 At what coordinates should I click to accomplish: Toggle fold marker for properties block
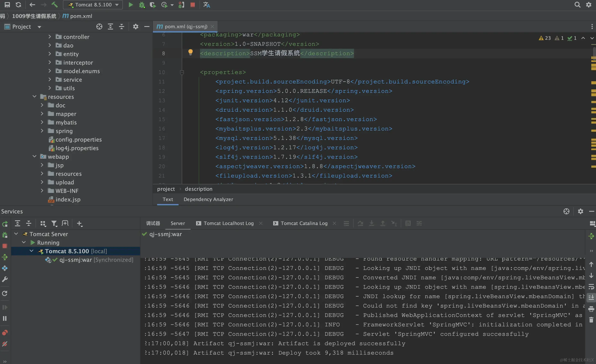coord(182,72)
